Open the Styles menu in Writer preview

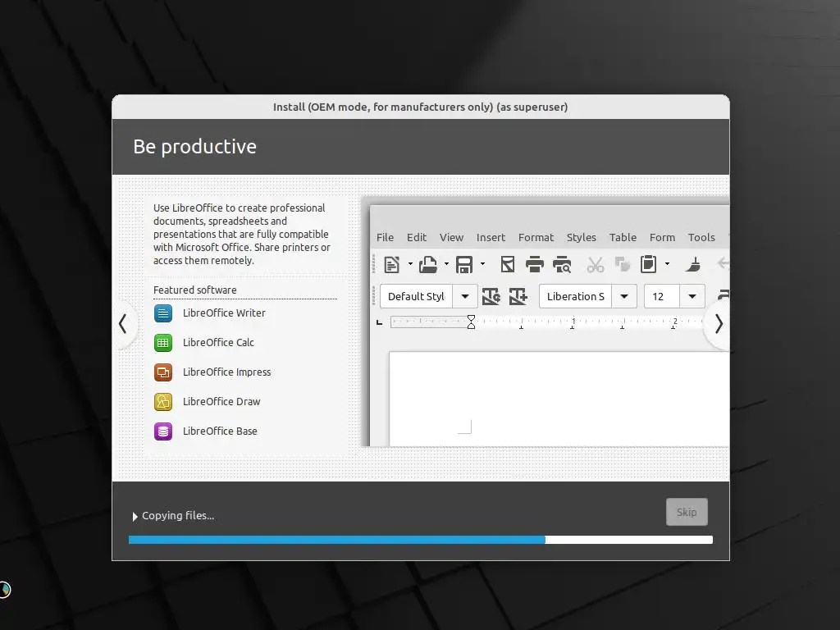582,237
